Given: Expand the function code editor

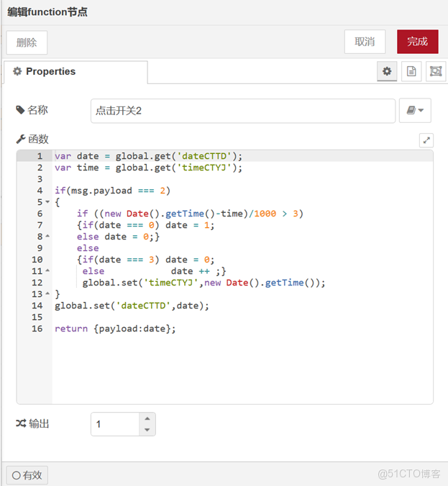Looking at the screenshot, I should 426,140.
